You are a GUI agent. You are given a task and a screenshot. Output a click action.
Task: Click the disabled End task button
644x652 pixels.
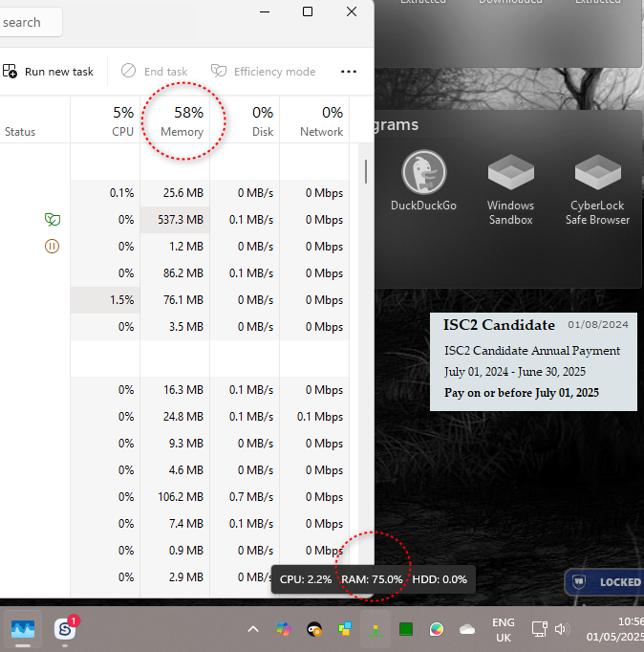coord(154,72)
